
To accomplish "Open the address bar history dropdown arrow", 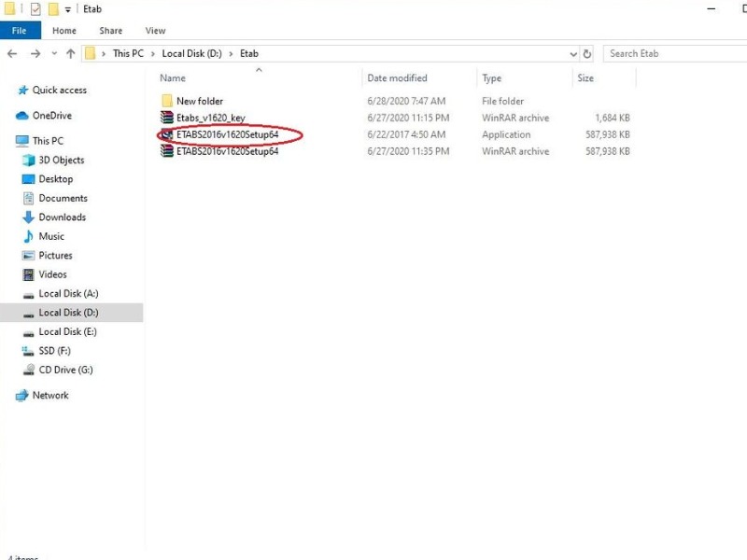I will pyautogui.click(x=572, y=53).
